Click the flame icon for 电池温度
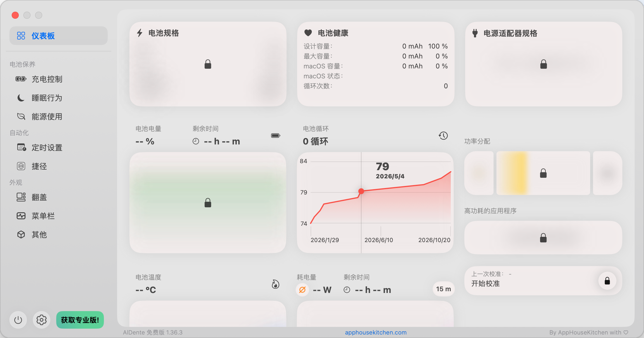Screen dimensions: 644x338 click(x=275, y=284)
